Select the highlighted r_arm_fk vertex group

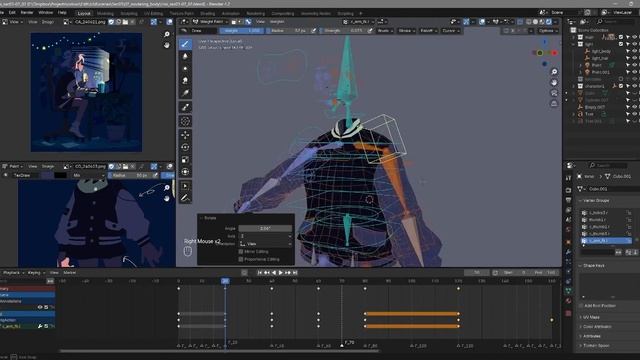606,241
